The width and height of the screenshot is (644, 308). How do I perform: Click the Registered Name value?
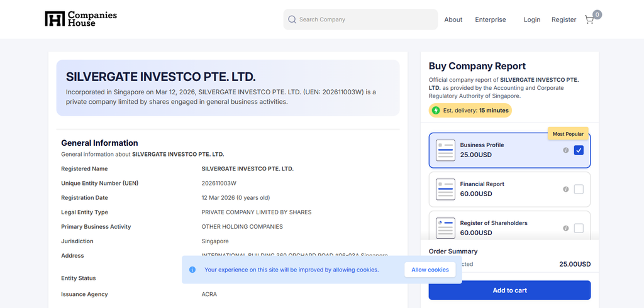(247, 169)
